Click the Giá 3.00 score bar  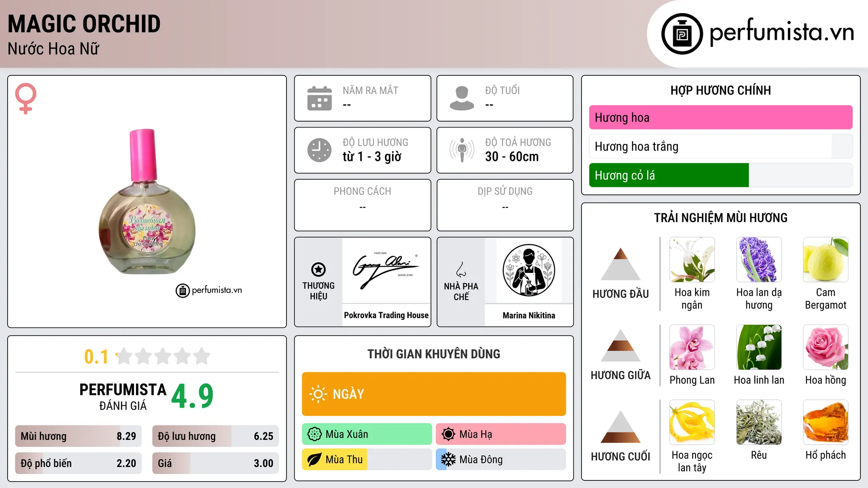[216, 463]
